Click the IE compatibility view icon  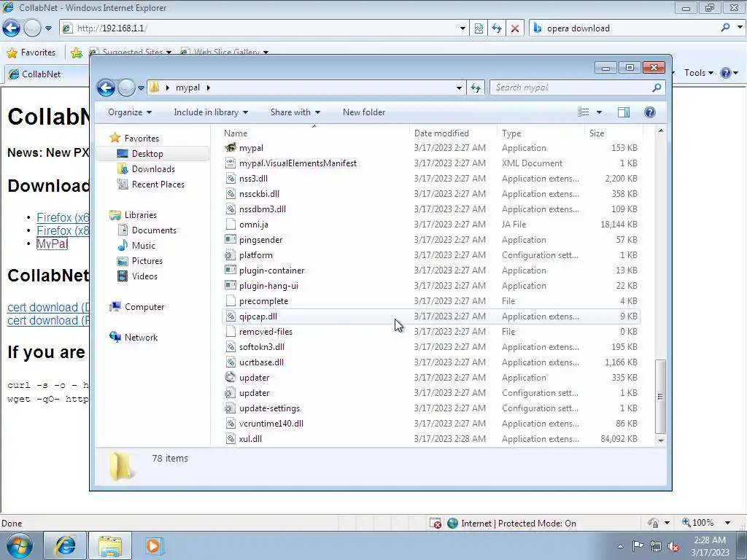(x=479, y=28)
